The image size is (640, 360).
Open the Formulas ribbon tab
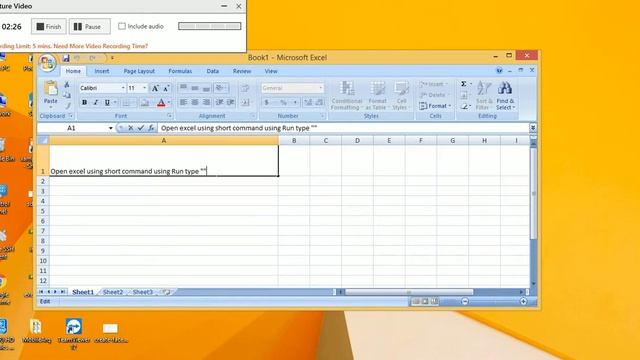(x=180, y=71)
